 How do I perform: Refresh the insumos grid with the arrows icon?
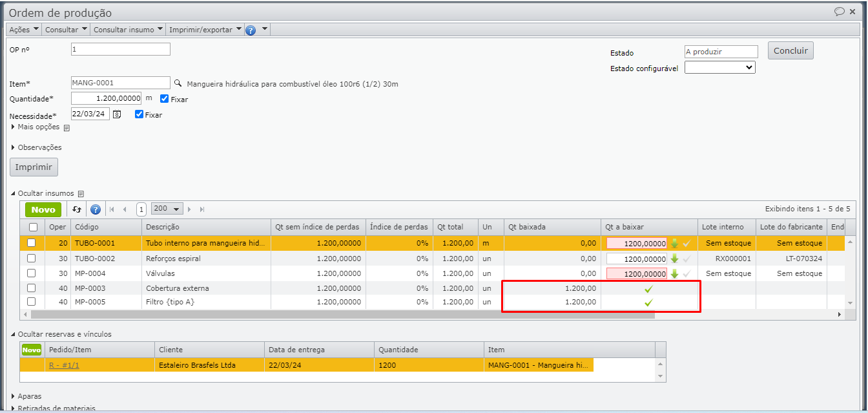point(77,209)
